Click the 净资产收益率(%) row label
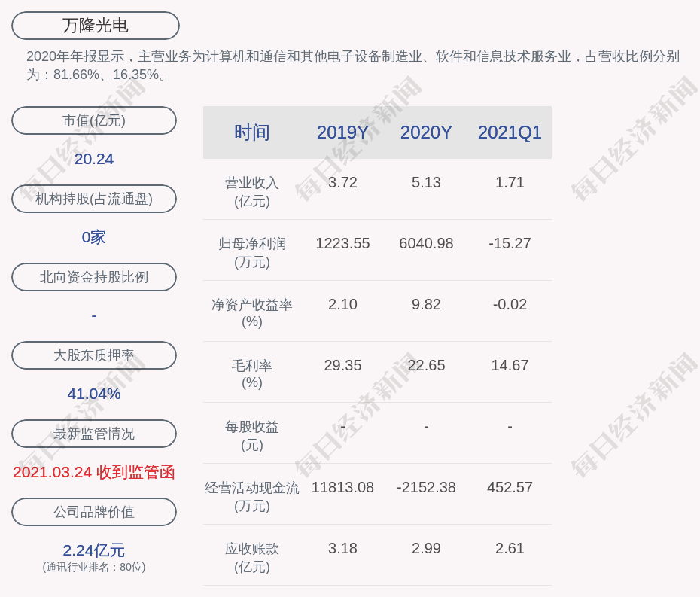 252,313
